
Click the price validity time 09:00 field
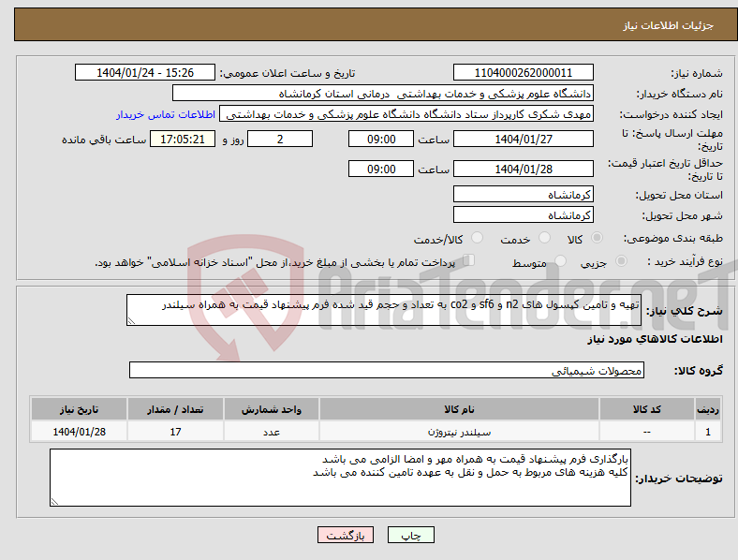pos(381,169)
